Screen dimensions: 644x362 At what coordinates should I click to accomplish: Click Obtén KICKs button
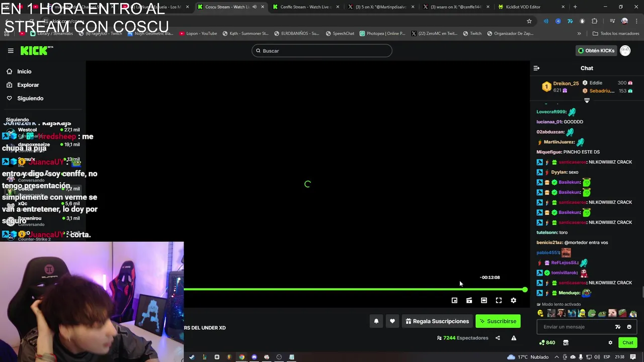tap(596, 51)
